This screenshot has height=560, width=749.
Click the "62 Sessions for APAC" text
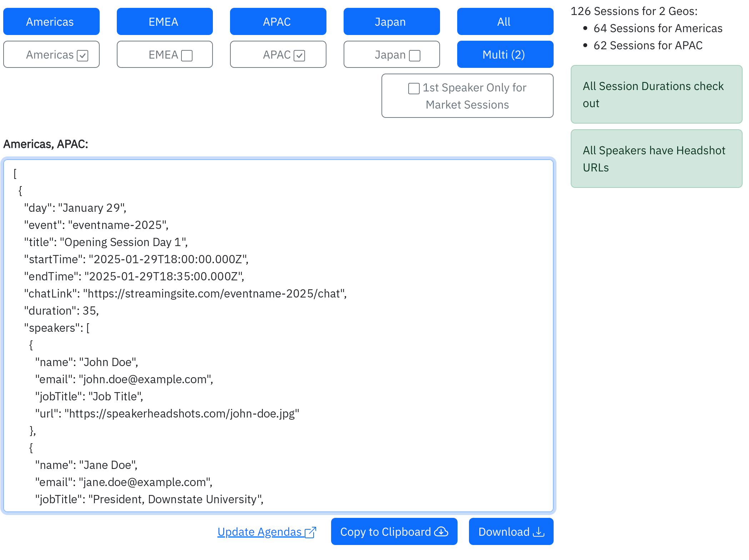pos(648,45)
